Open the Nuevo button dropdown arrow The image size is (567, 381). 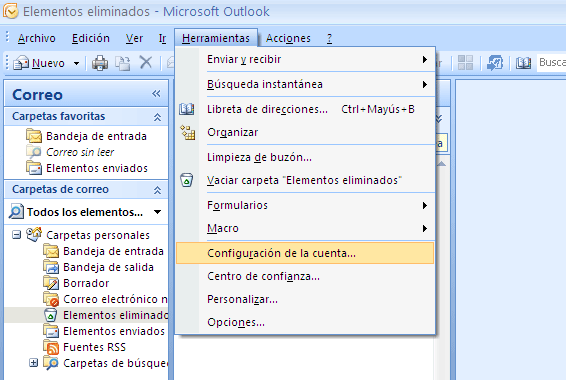click(76, 63)
